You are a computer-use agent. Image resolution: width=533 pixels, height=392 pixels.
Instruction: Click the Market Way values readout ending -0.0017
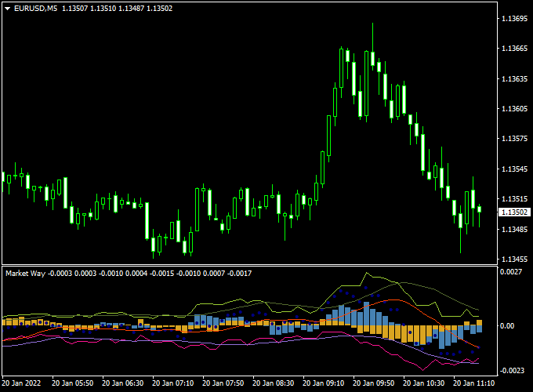(150, 274)
